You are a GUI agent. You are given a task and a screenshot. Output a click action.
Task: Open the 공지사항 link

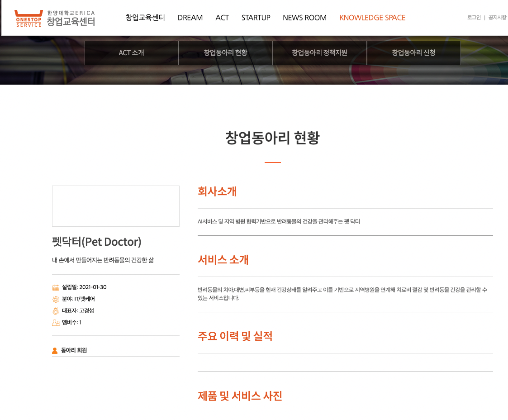497,18
